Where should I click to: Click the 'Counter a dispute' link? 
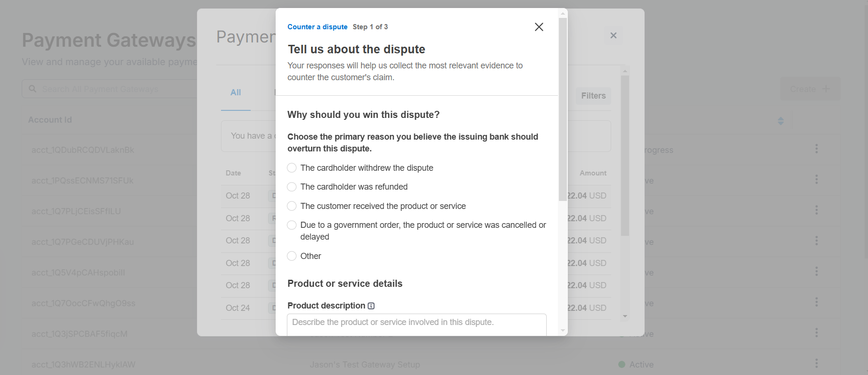(317, 27)
